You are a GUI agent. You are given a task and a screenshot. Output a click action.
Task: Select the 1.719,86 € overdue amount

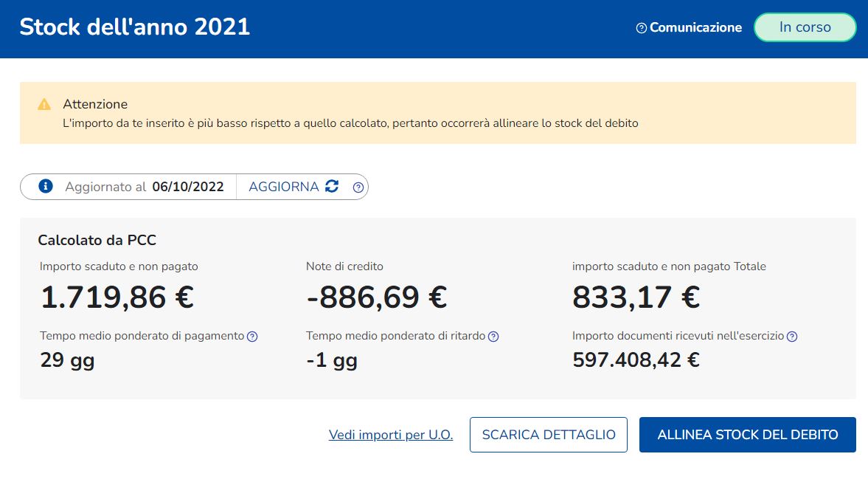117,297
